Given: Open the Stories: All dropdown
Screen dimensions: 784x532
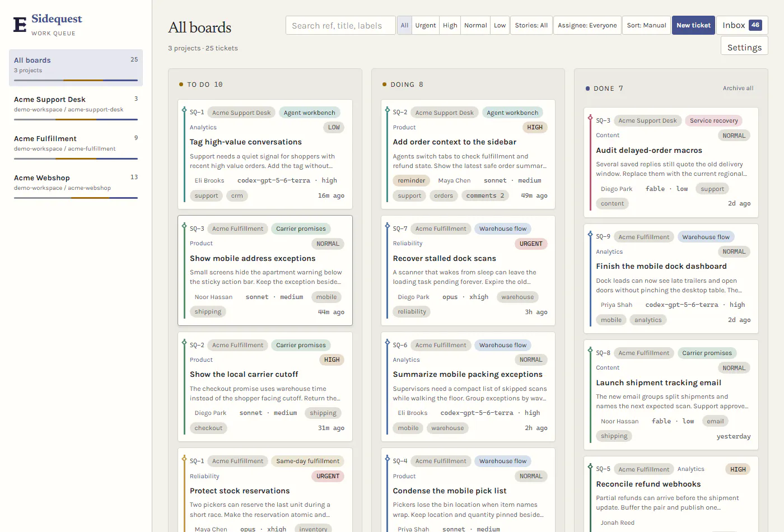Looking at the screenshot, I should click(x=531, y=25).
